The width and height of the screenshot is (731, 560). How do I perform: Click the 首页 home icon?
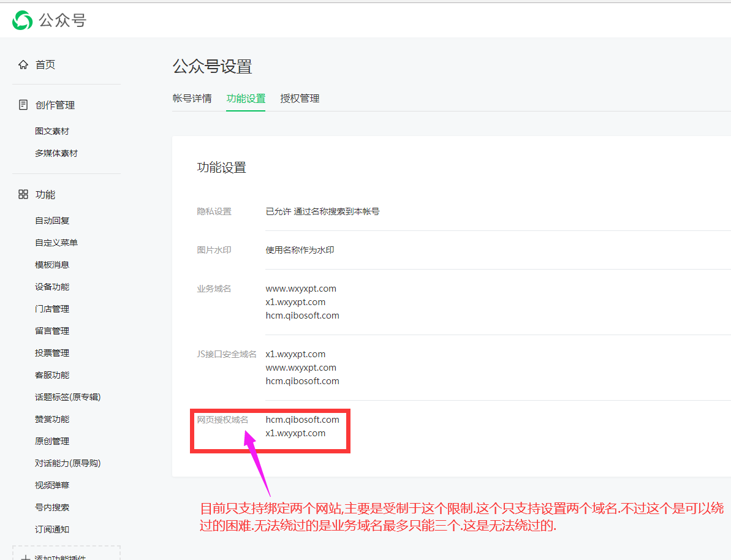23,64
